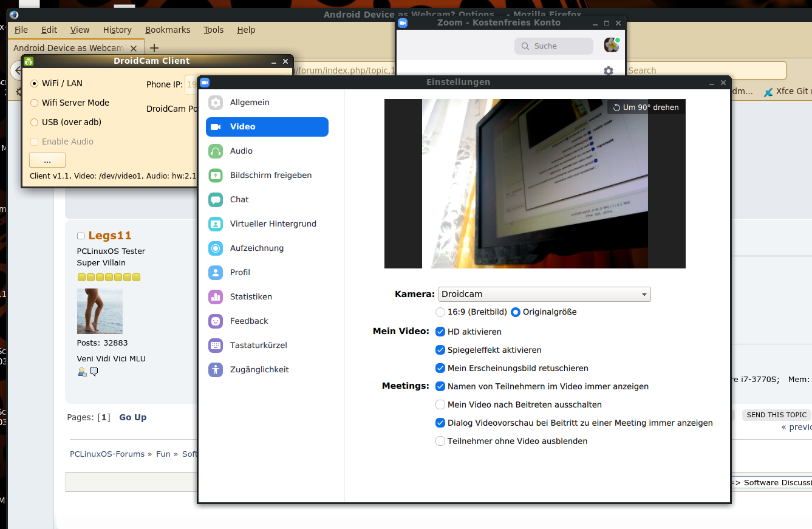This screenshot has width=812, height=529.
Task: Open the Tastaturkürzel keyboard icon
Action: [x=216, y=346]
